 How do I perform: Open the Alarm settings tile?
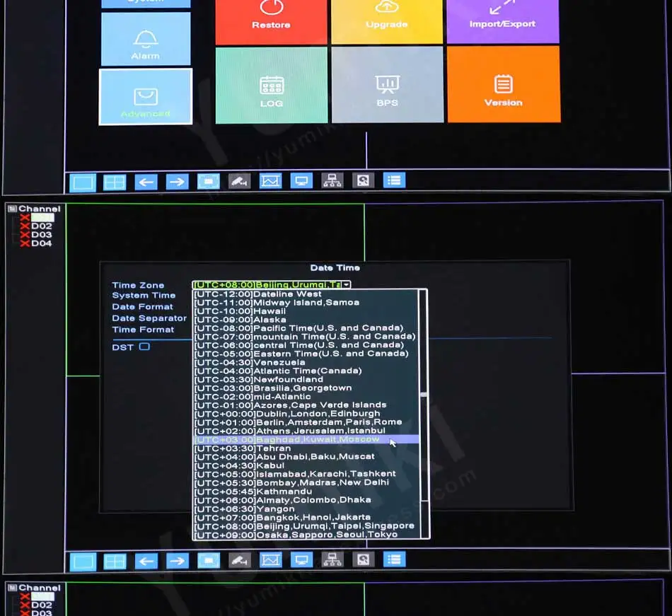[146, 40]
